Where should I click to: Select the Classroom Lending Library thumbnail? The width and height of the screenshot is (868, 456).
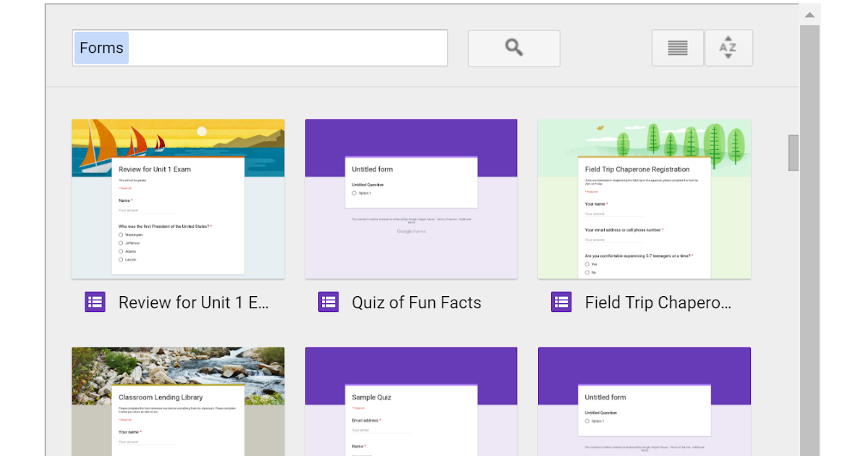178,402
